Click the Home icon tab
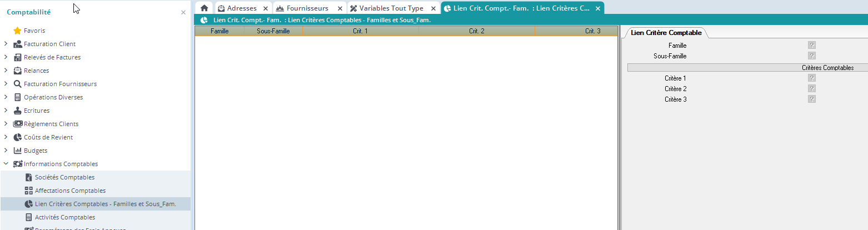Screen dimensions: 868x230 coord(204,8)
